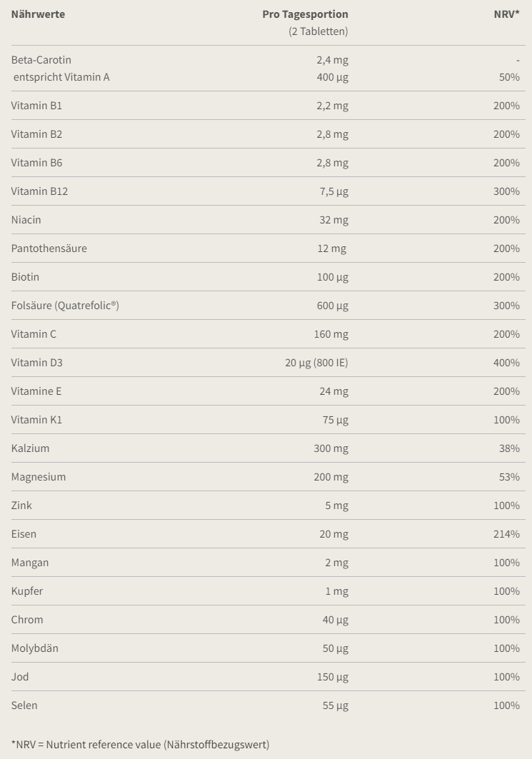The height and width of the screenshot is (759, 532).
Task: Click the Vitamin K1 row label
Action: tap(37, 420)
